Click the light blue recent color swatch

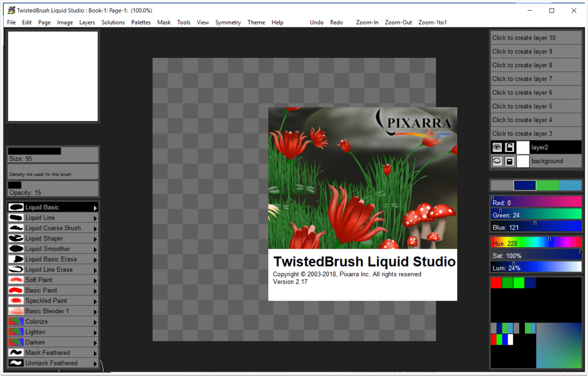coord(570,185)
